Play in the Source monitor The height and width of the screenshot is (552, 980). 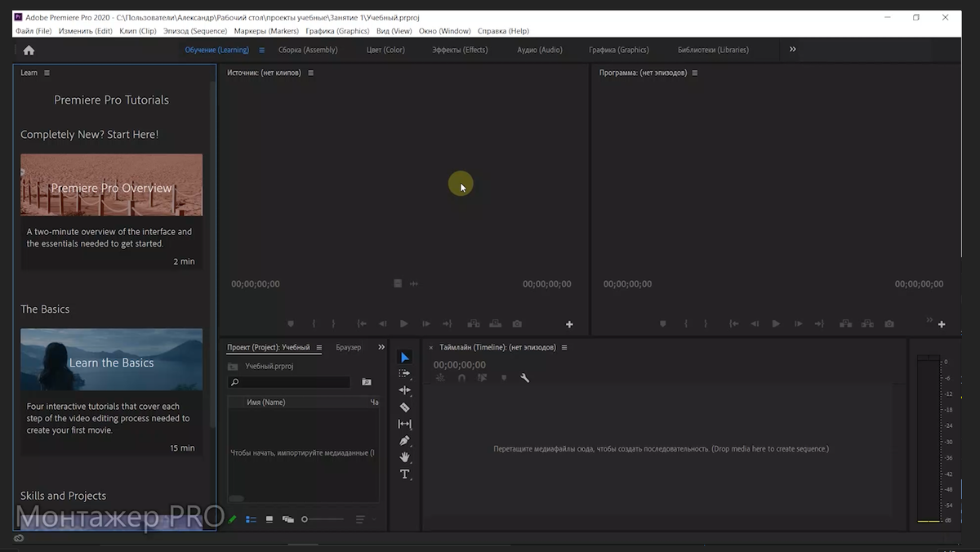403,324
